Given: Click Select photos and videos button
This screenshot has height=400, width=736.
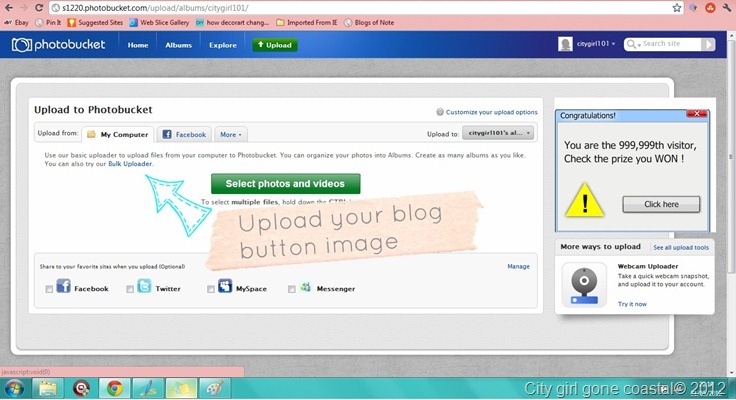Looking at the screenshot, I should point(285,184).
